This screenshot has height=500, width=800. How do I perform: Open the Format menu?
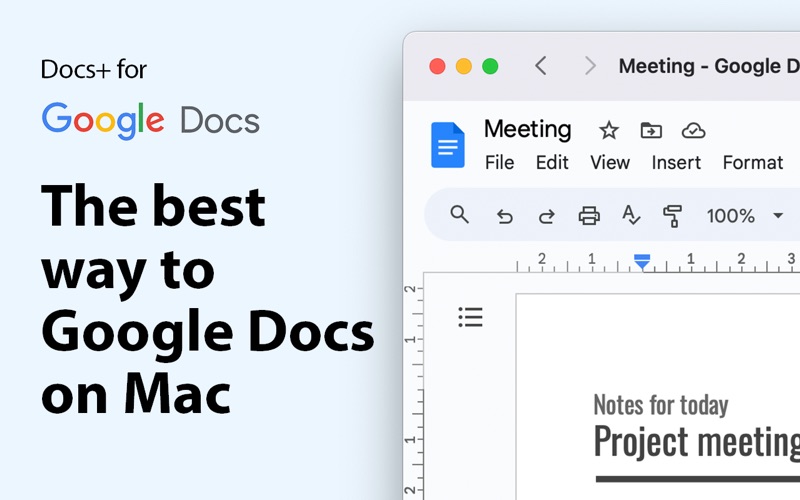pyautogui.click(x=753, y=163)
